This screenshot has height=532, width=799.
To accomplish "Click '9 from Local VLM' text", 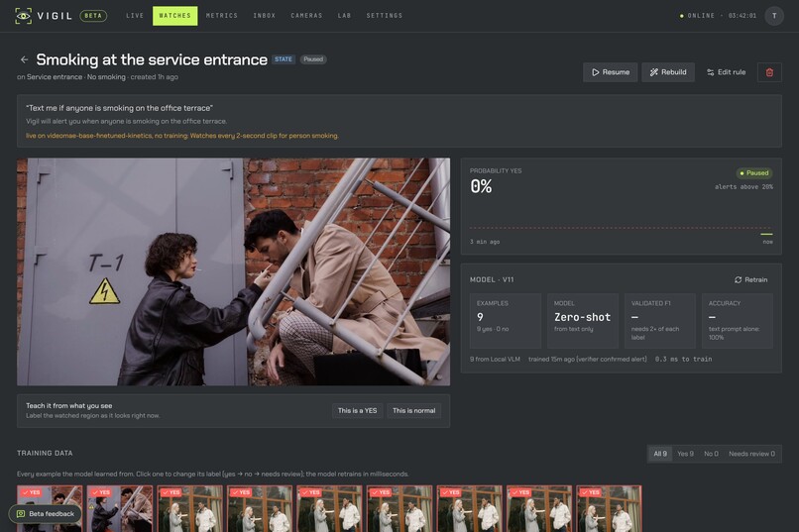I will click(495, 359).
